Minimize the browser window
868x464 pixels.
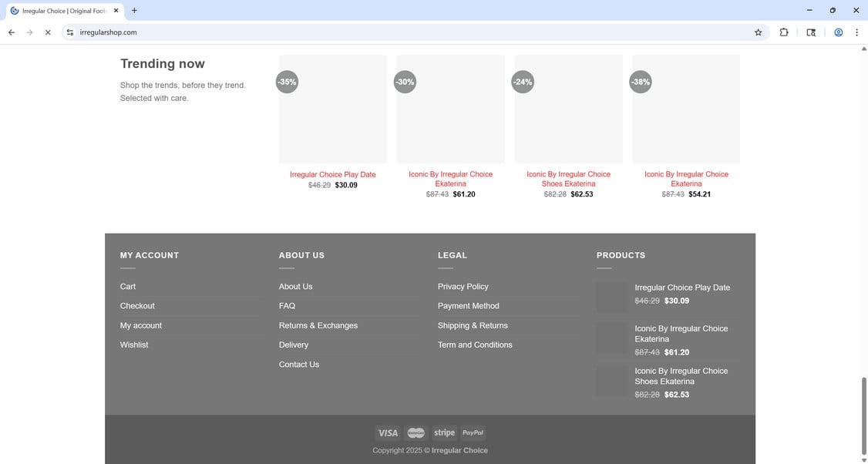tap(809, 11)
